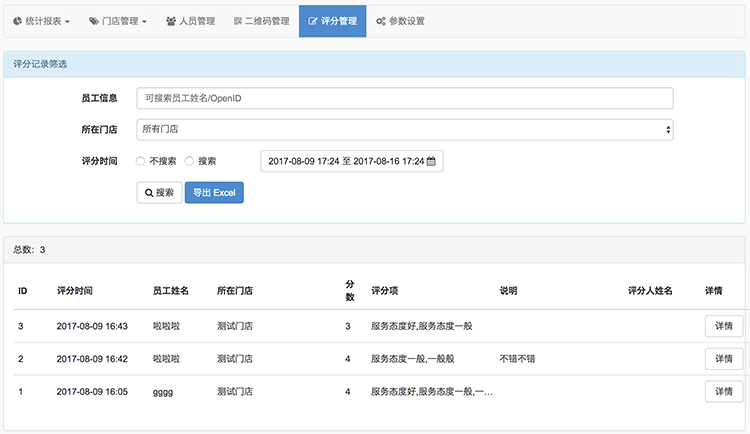
Task: Click the tags icon of 门店管理
Action: point(94,21)
